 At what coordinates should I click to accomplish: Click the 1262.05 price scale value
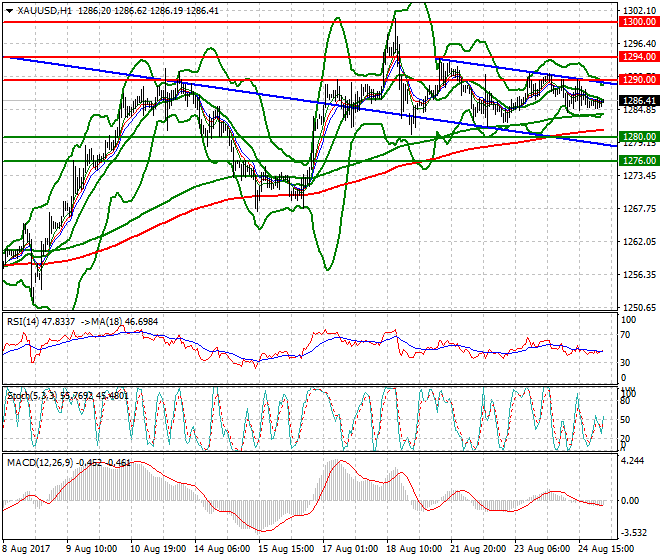point(639,242)
